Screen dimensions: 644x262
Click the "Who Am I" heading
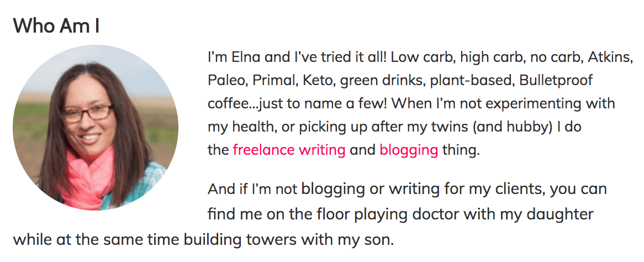(56, 25)
